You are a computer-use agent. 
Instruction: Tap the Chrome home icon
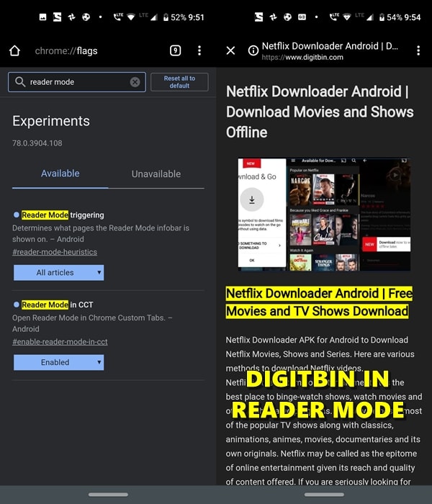click(x=14, y=50)
